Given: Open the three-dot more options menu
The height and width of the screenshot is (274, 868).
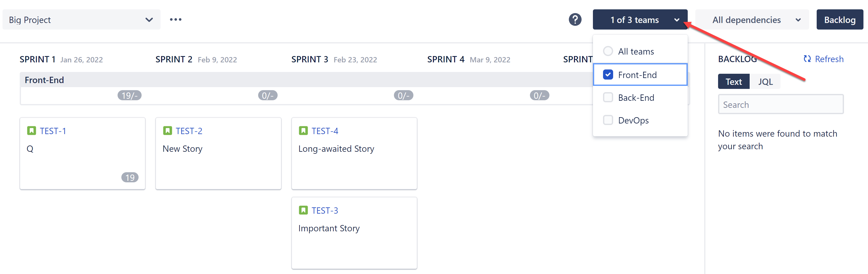Looking at the screenshot, I should 175,19.
